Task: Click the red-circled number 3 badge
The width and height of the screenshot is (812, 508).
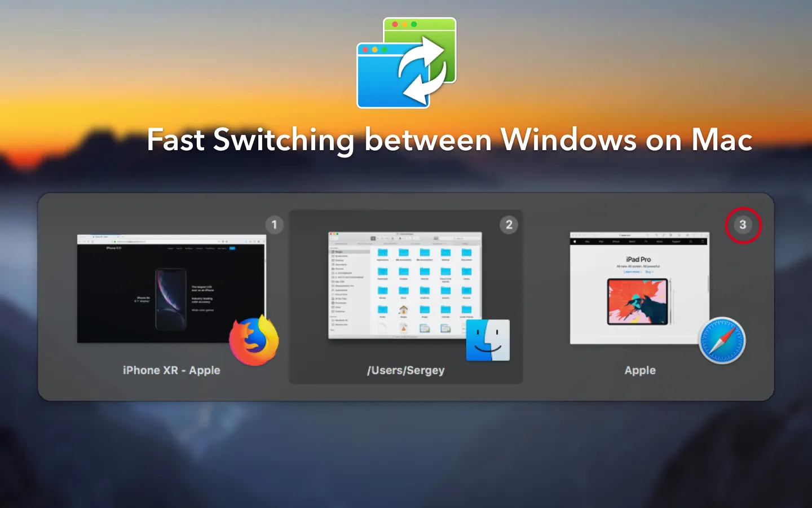Action: click(743, 225)
